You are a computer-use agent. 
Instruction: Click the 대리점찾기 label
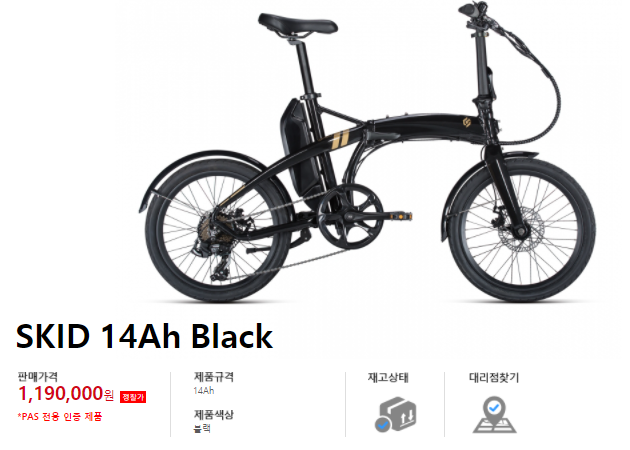click(494, 378)
